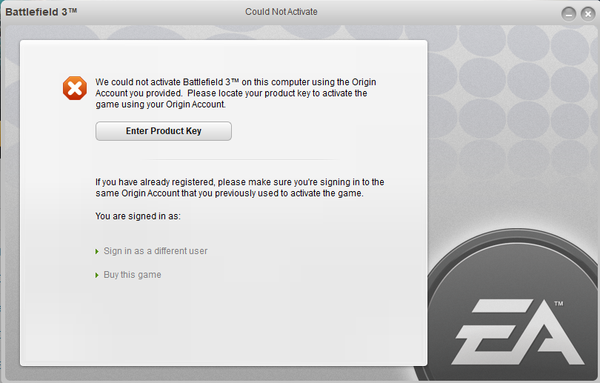The width and height of the screenshot is (600, 383).
Task: Click the already registered notice paragraph
Action: (x=240, y=187)
